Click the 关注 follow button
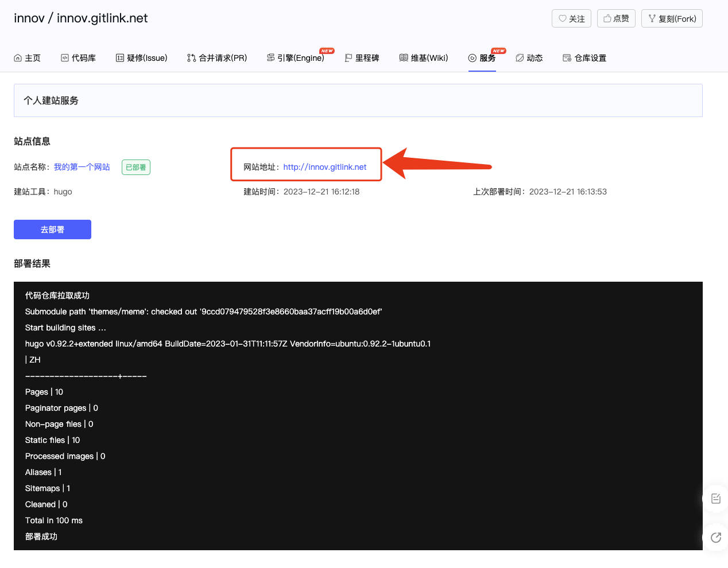The width and height of the screenshot is (728, 568). pos(572,18)
